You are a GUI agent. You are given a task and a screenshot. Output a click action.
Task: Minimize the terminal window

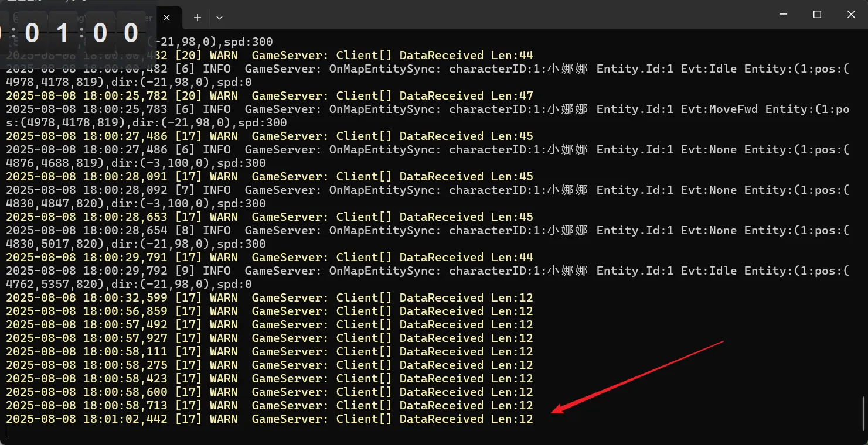tap(782, 15)
